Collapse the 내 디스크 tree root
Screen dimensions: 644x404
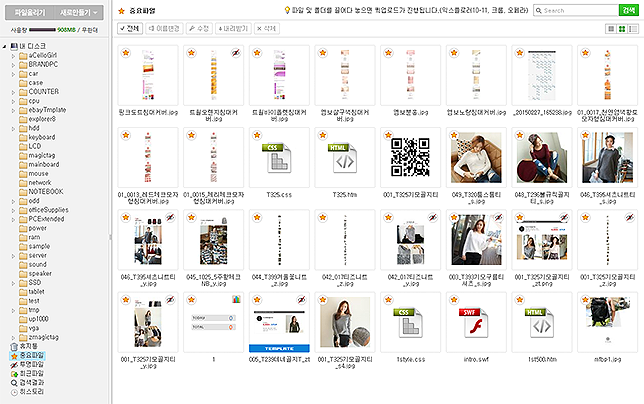click(5, 46)
